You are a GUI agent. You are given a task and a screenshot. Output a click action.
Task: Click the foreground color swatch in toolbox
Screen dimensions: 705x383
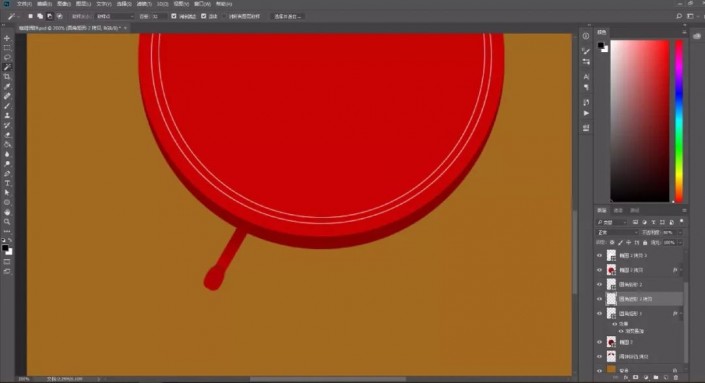(5, 248)
